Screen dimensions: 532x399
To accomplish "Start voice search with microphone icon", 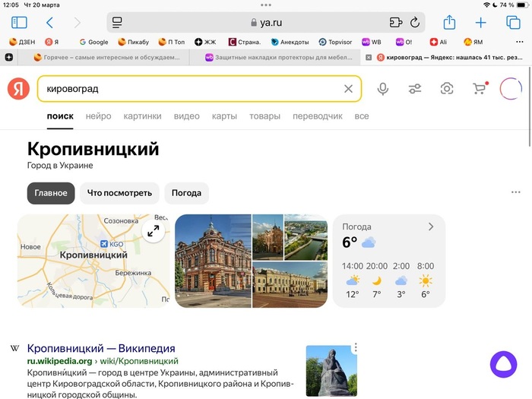I will click(x=383, y=89).
